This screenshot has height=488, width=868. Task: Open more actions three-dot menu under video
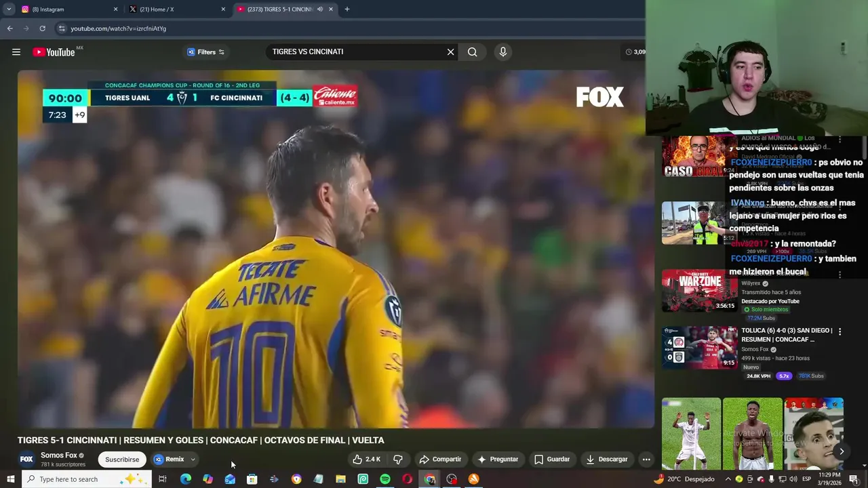click(646, 459)
